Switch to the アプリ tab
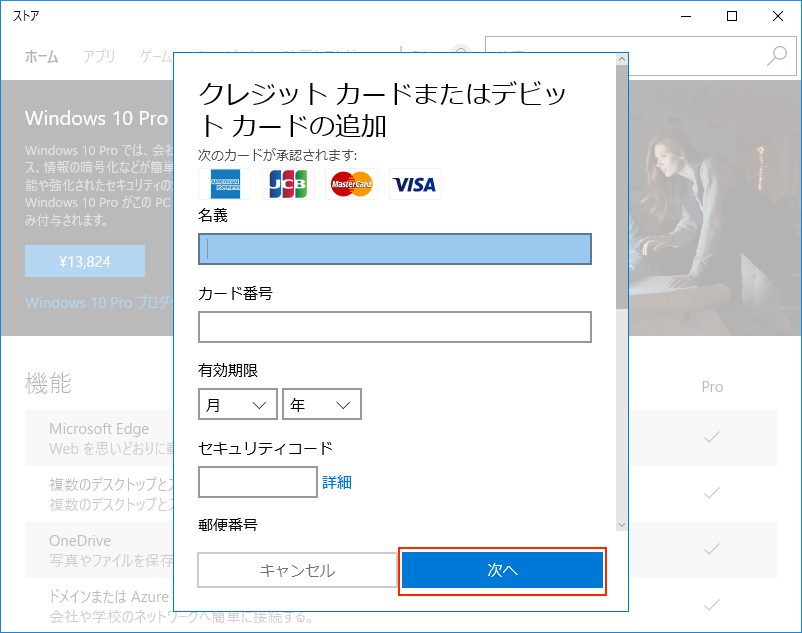802x633 pixels. coord(99,56)
